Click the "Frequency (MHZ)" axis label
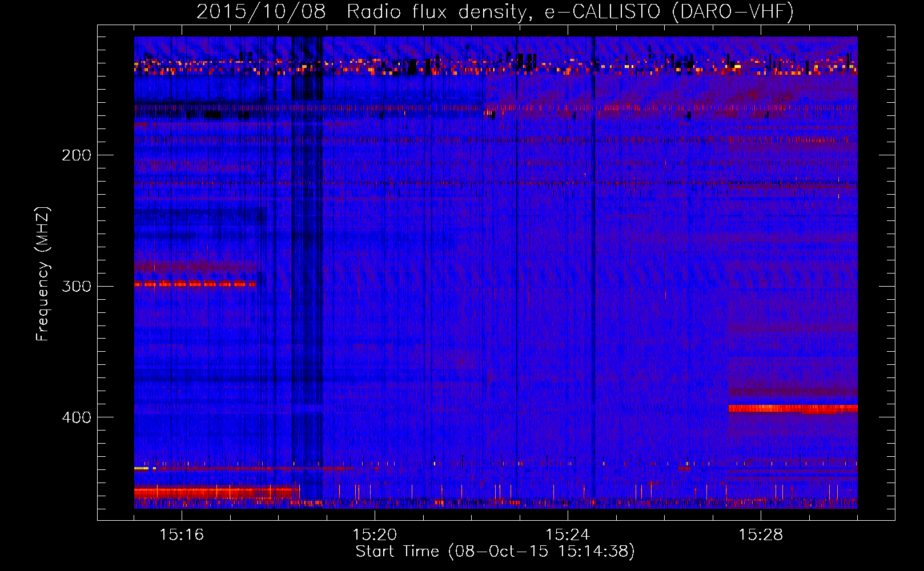 click(43, 274)
